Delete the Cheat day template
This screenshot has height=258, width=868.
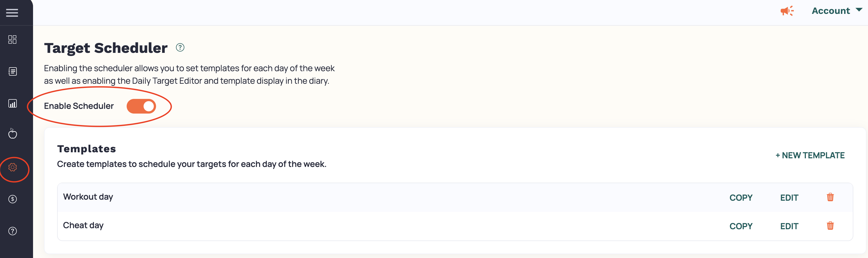coord(830,226)
